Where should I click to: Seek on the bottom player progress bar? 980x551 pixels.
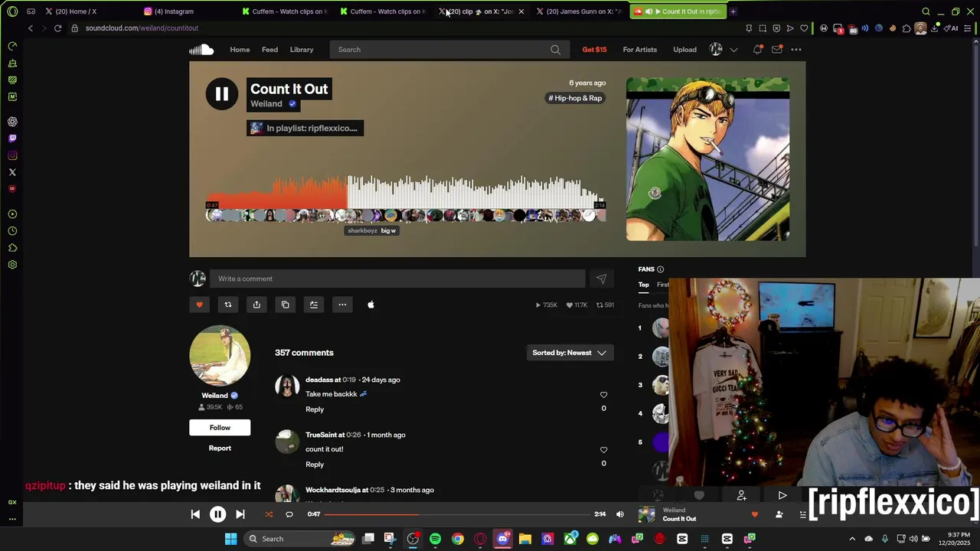click(456, 514)
